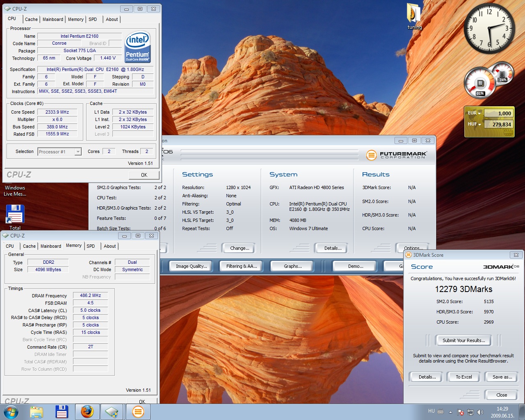Switch to CPU tab in CPU-Z memory window
The width and height of the screenshot is (525, 420).
click(x=10, y=246)
